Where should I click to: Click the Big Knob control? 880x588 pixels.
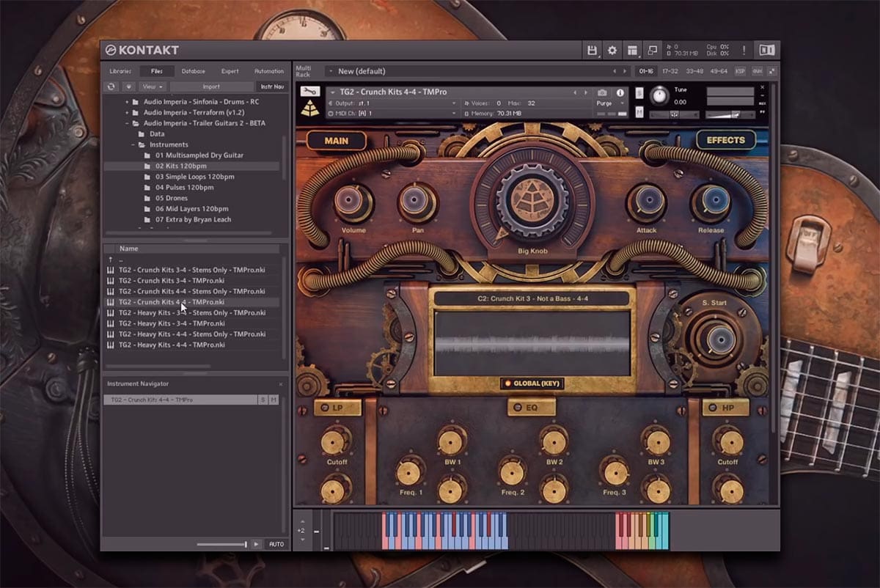(x=533, y=199)
